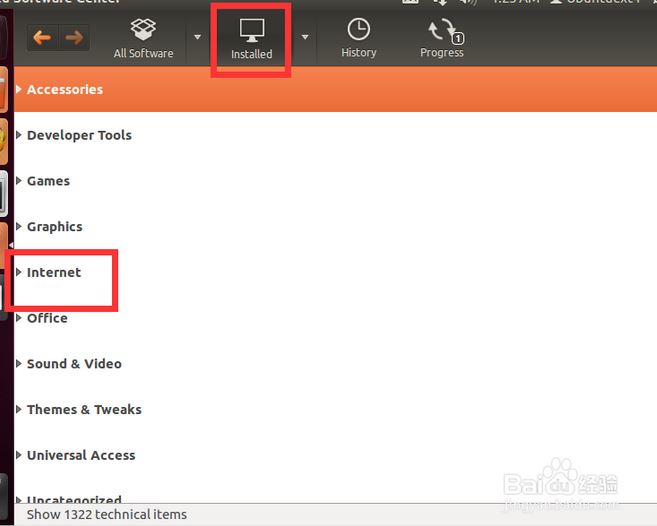Open the History view
The width and height of the screenshot is (657, 526).
pyautogui.click(x=359, y=38)
